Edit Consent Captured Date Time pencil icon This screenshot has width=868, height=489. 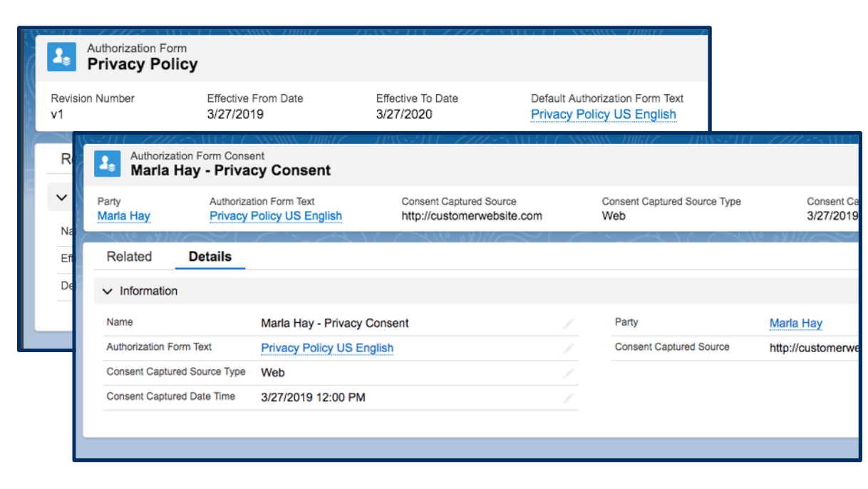coord(568,398)
